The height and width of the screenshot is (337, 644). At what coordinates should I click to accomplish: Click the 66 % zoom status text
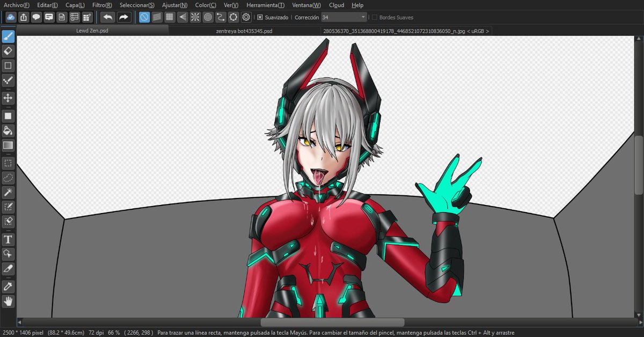pos(114,333)
